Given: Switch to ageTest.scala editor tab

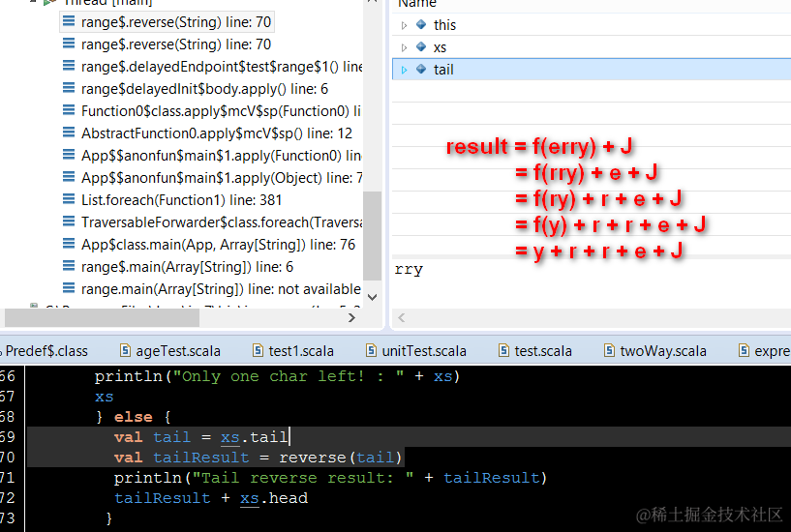Looking at the screenshot, I should click(170, 350).
